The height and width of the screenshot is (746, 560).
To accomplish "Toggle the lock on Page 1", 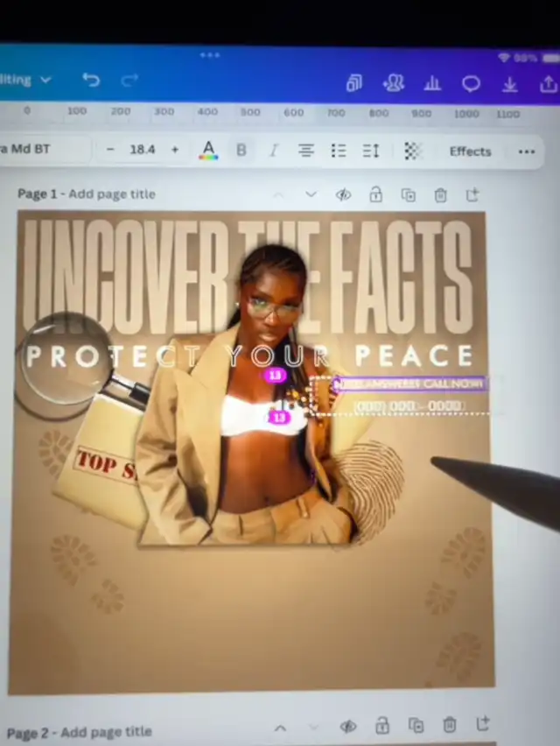I will pyautogui.click(x=375, y=194).
